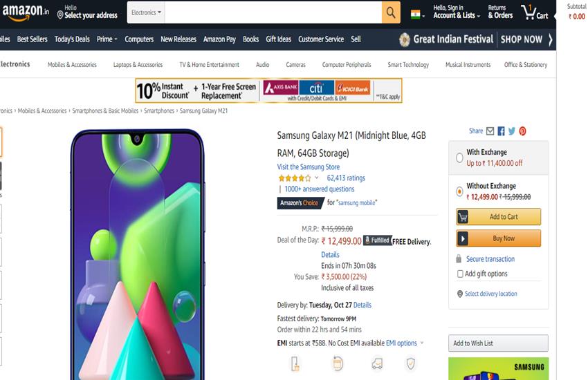The height and width of the screenshot is (380, 588).
Task: Share product on Twitter
Action: coord(512,131)
